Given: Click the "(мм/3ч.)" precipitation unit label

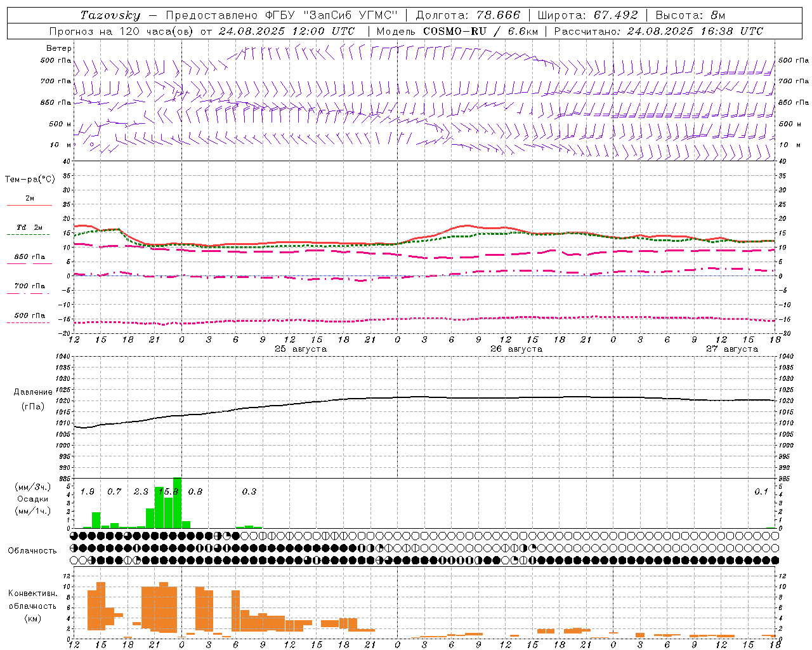Looking at the screenshot, I should [x=32, y=487].
